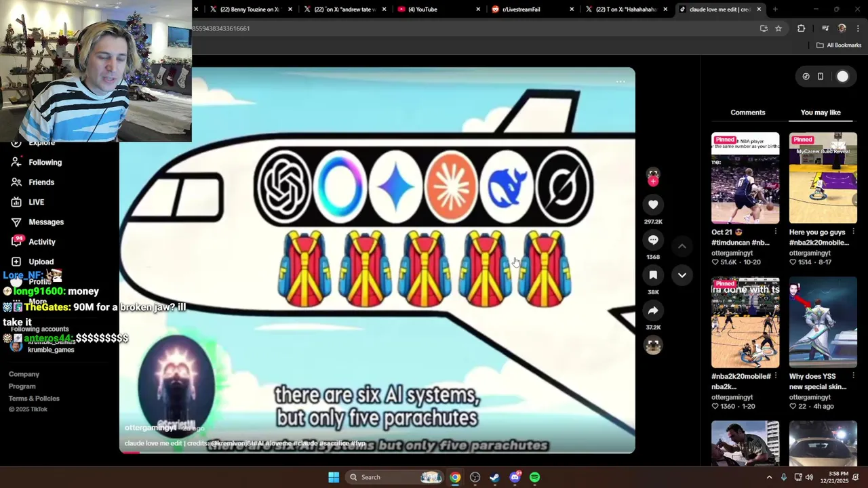Open the All Bookmarks folder

click(x=839, y=45)
